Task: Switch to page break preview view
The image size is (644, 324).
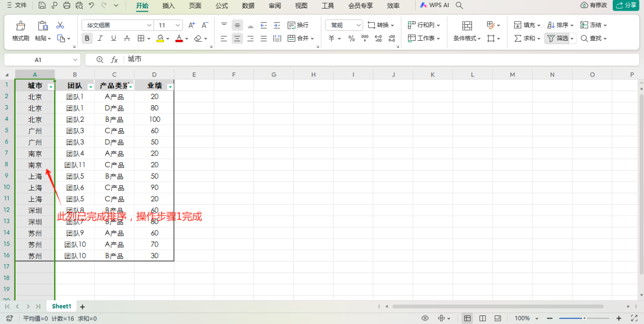Action: [x=498, y=318]
